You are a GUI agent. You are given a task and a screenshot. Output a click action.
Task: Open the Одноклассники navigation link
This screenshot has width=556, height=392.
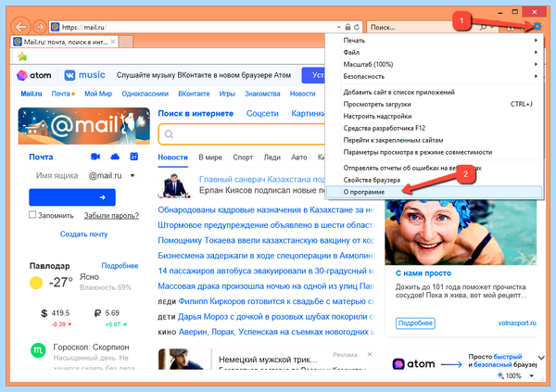145,94
